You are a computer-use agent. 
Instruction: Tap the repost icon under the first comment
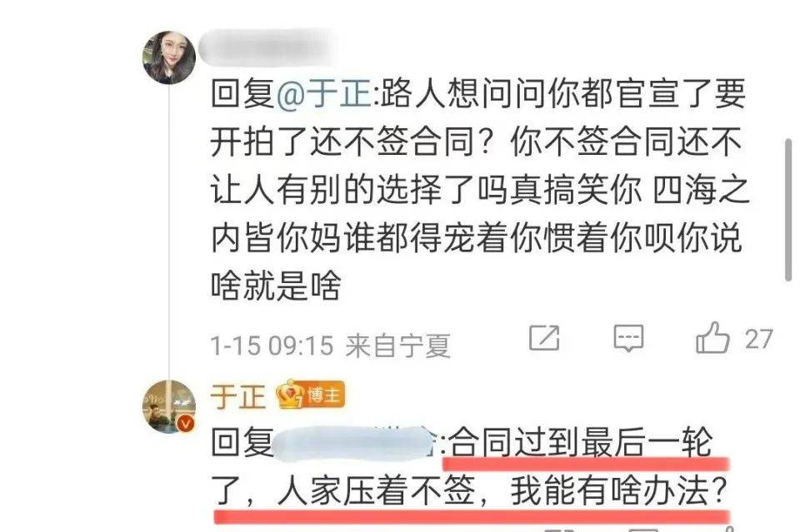[x=544, y=337]
